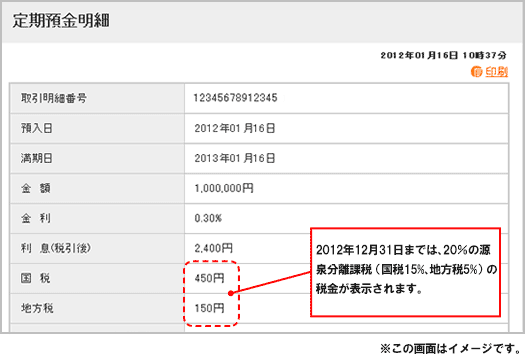Click the 国税 row label

(x=36, y=278)
